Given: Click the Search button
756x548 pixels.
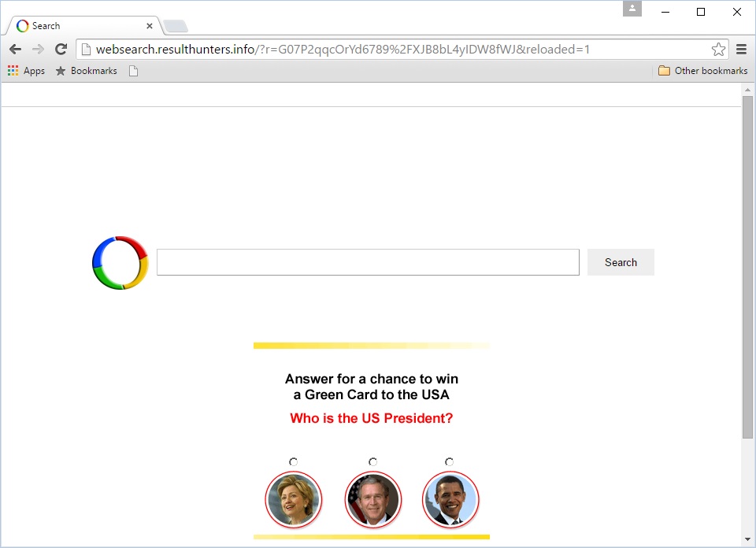Looking at the screenshot, I should click(x=621, y=262).
